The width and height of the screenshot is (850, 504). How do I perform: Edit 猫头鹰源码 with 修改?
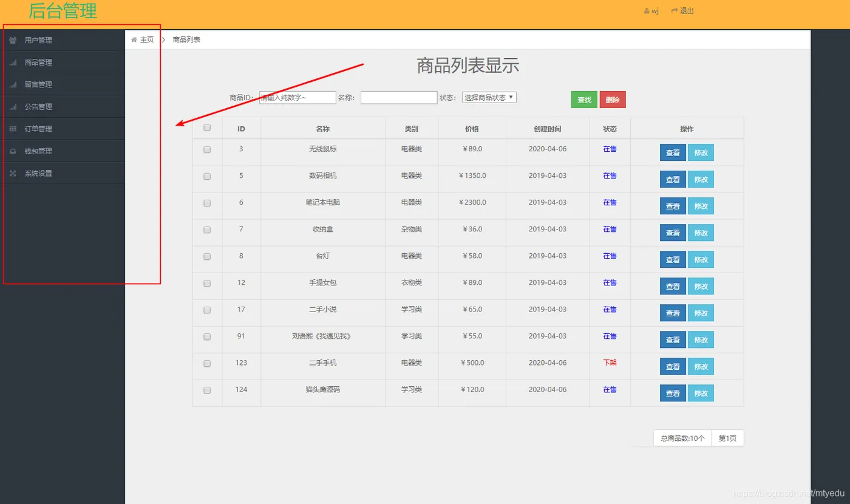[x=701, y=393]
